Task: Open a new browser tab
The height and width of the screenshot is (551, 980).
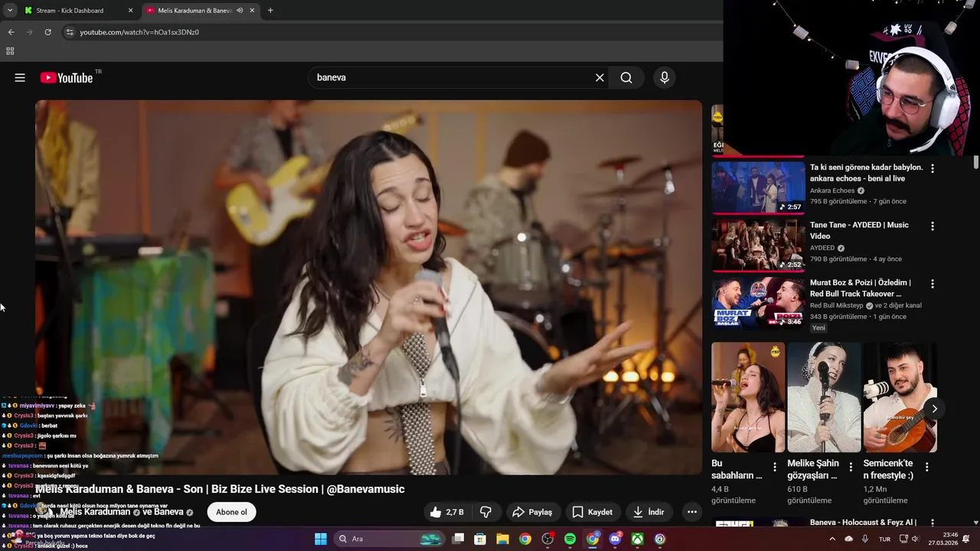Action: click(x=270, y=11)
